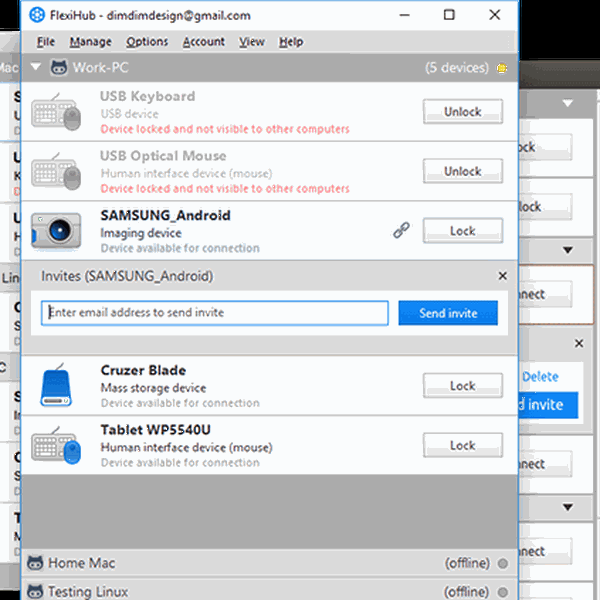Lock the Tablet WP5540U device
The width and height of the screenshot is (600, 600).
[x=462, y=445]
